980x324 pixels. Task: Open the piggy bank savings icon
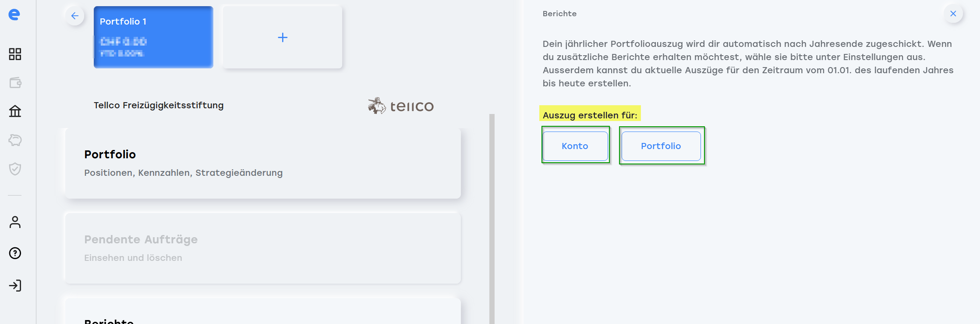pyautogui.click(x=15, y=140)
